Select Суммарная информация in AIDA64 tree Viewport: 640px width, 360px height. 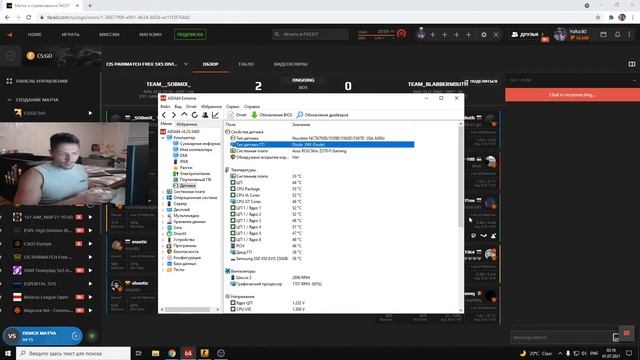click(196, 144)
